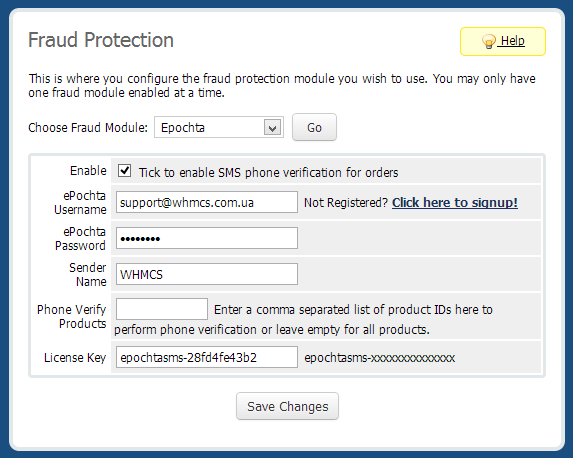The height and width of the screenshot is (458, 573).
Task: Click the lightbulb Help icon
Action: pyautogui.click(x=489, y=41)
